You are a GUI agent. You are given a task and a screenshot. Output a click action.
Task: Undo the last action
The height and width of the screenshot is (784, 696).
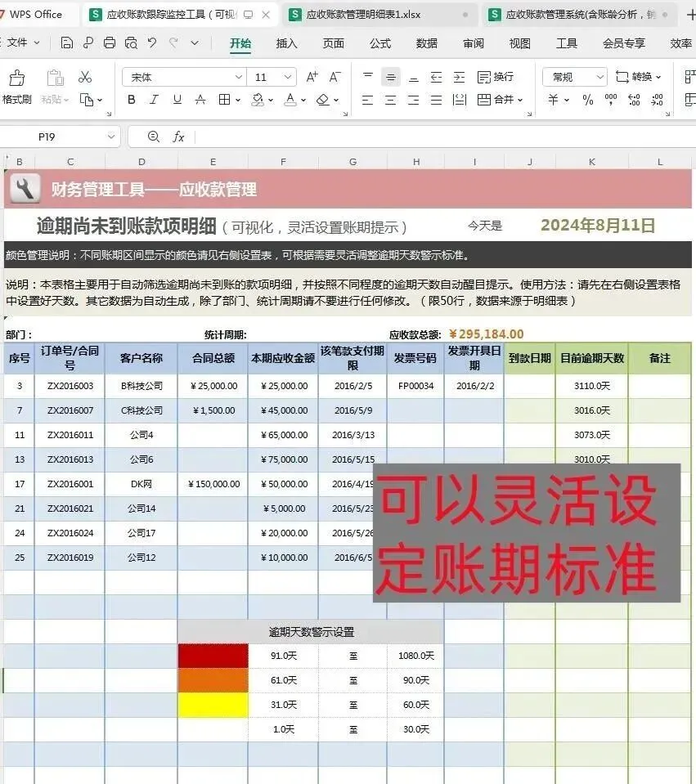pyautogui.click(x=152, y=43)
